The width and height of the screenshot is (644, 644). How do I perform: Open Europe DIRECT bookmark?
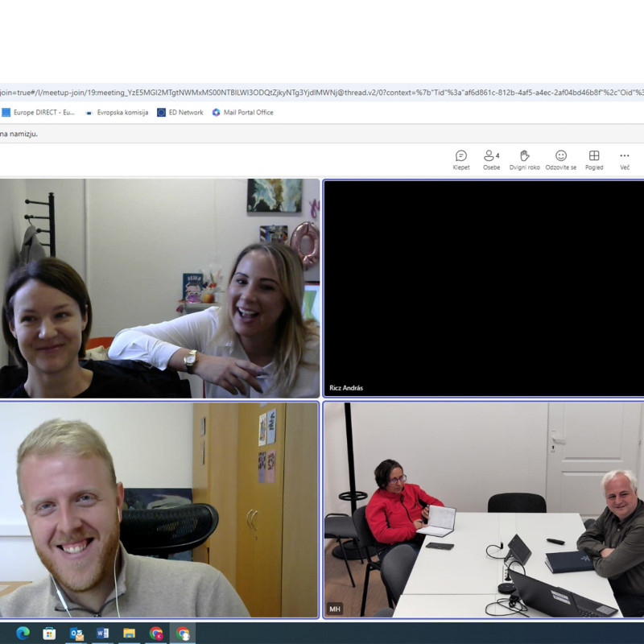39,113
